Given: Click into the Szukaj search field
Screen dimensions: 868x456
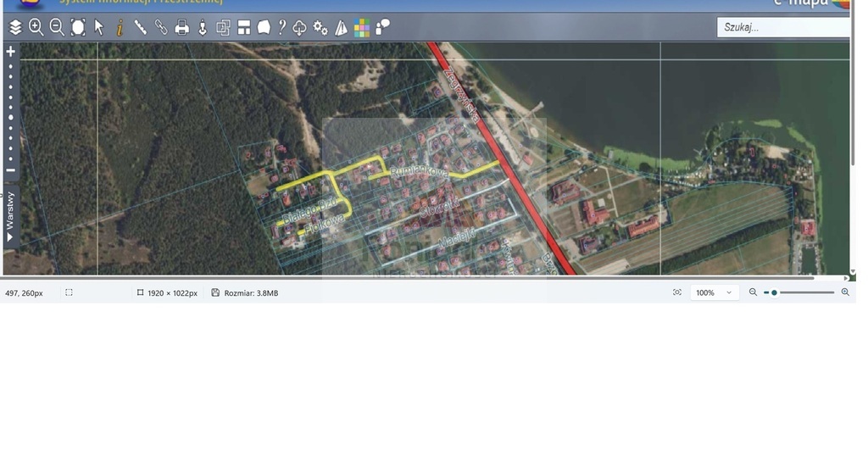Looking at the screenshot, I should (x=782, y=27).
